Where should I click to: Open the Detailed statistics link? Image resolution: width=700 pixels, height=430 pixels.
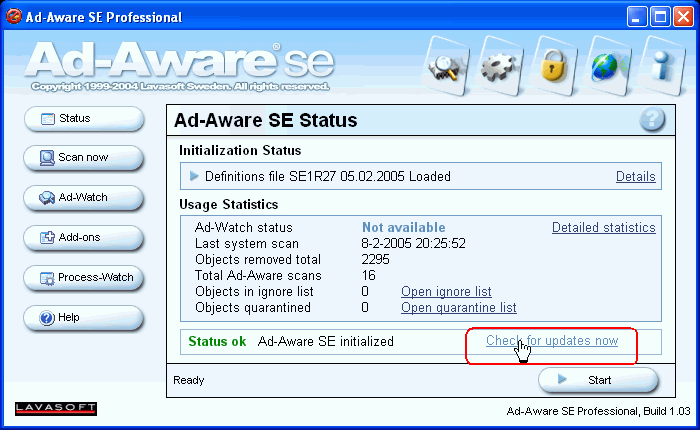coord(604,227)
